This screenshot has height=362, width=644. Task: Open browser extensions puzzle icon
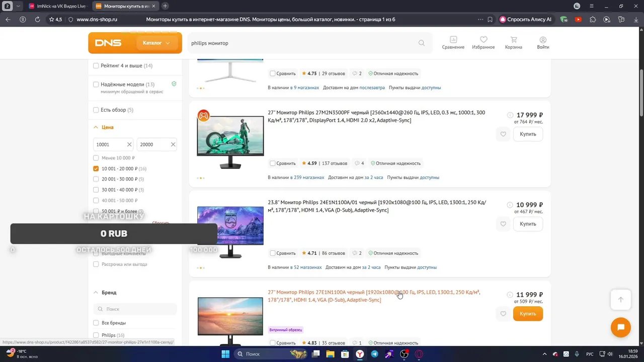593,20
